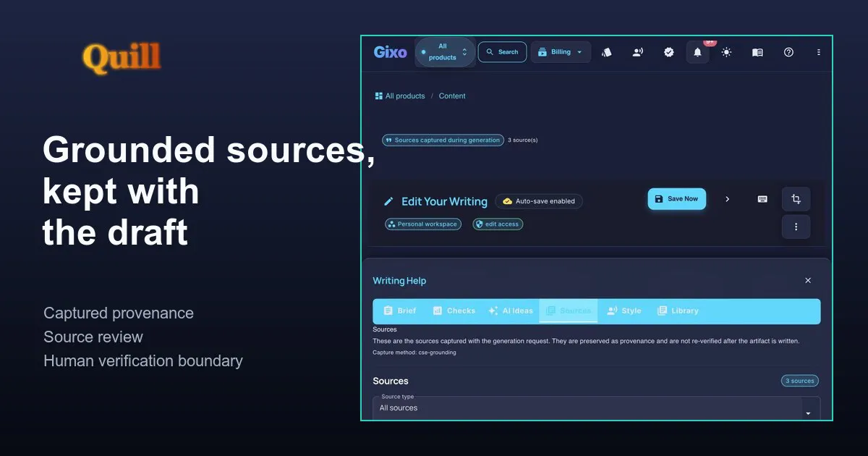Toggle light/dark theme sun icon
The height and width of the screenshot is (456, 868).
tap(726, 52)
